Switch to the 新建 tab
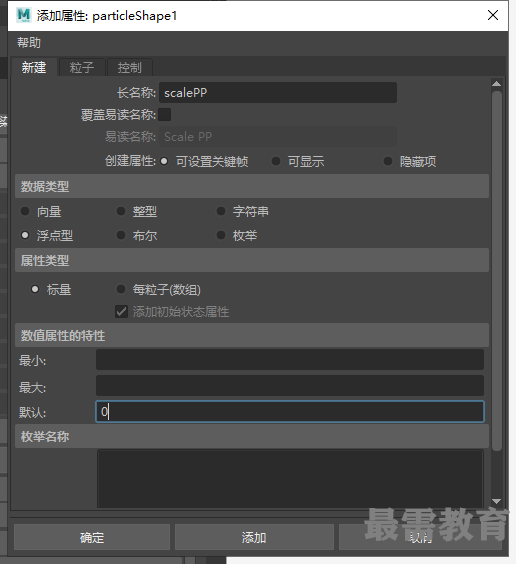 tap(34, 67)
